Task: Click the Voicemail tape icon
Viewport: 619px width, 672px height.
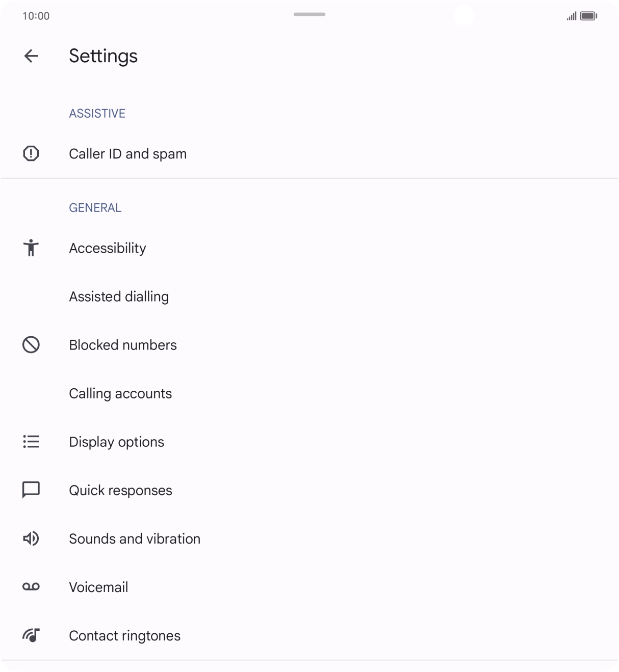Action: click(31, 587)
